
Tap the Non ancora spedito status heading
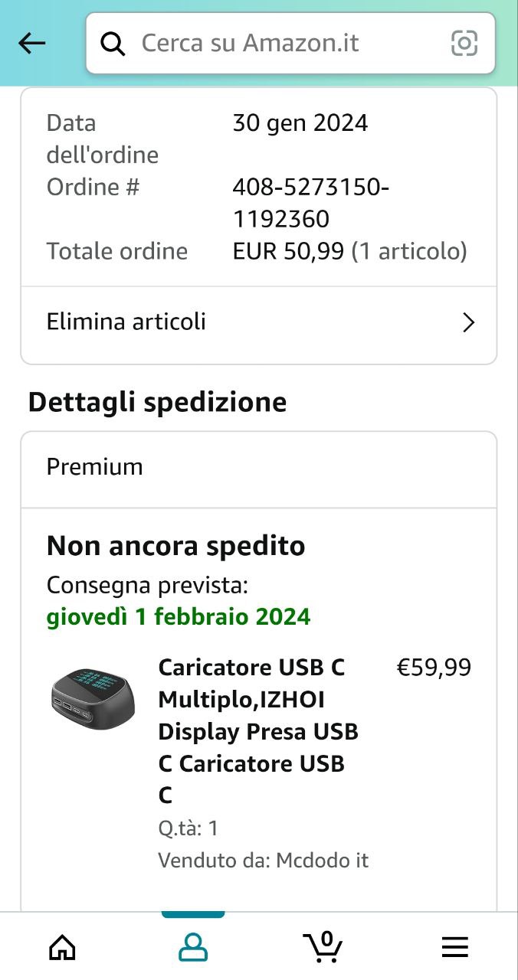click(x=175, y=546)
